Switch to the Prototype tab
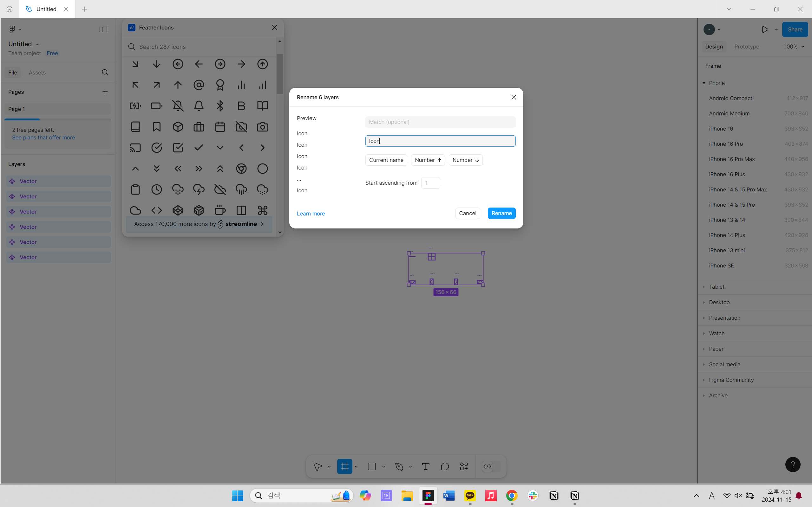The width and height of the screenshot is (812, 507). (747, 47)
